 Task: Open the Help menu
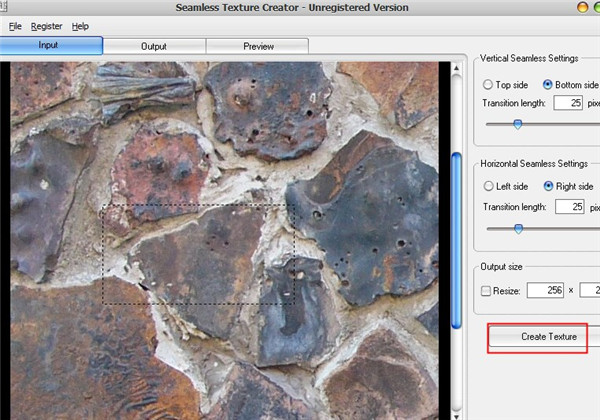coord(80,26)
